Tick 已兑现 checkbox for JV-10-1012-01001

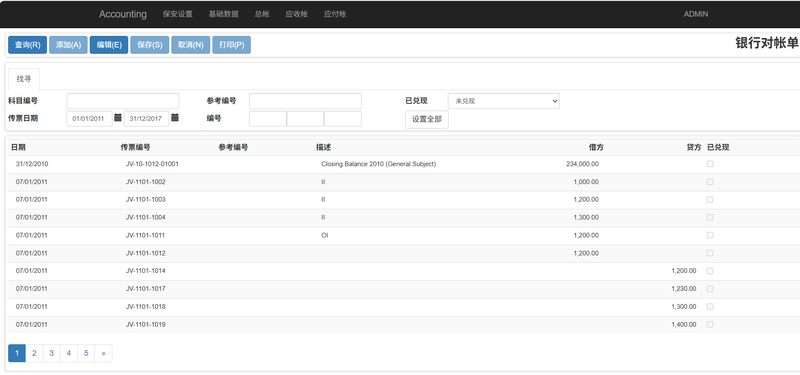coord(710,164)
